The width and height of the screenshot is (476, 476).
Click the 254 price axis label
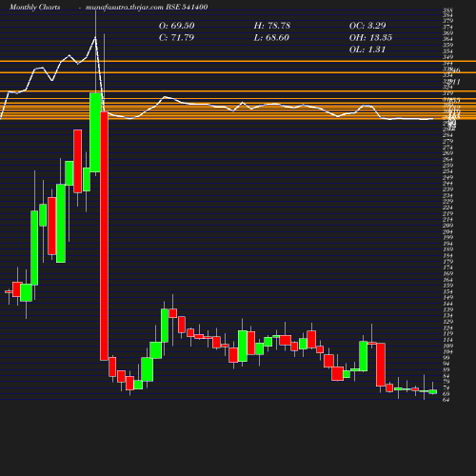tap(447, 171)
